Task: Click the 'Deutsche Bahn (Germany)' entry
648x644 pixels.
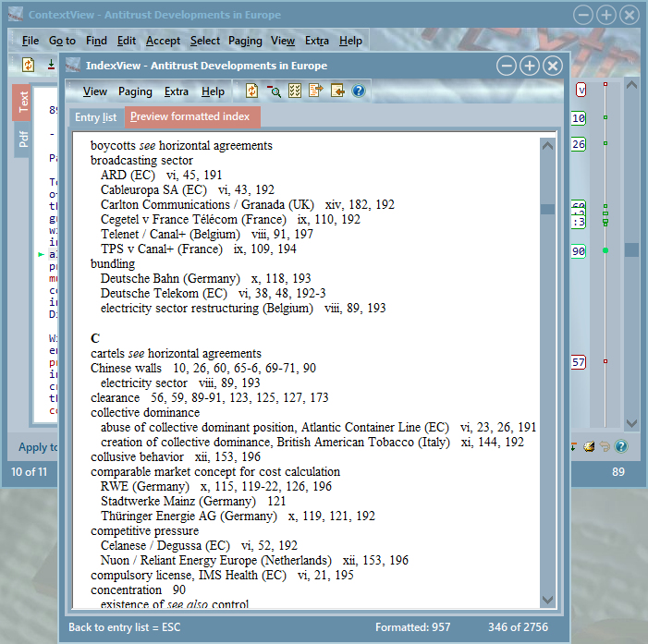Action: pyautogui.click(x=205, y=278)
